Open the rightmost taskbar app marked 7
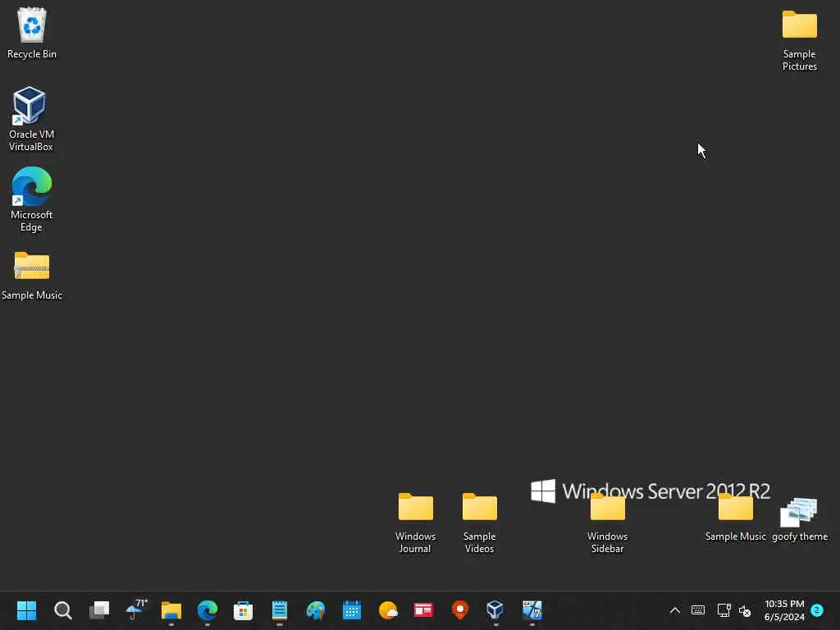 pyautogui.click(x=532, y=610)
